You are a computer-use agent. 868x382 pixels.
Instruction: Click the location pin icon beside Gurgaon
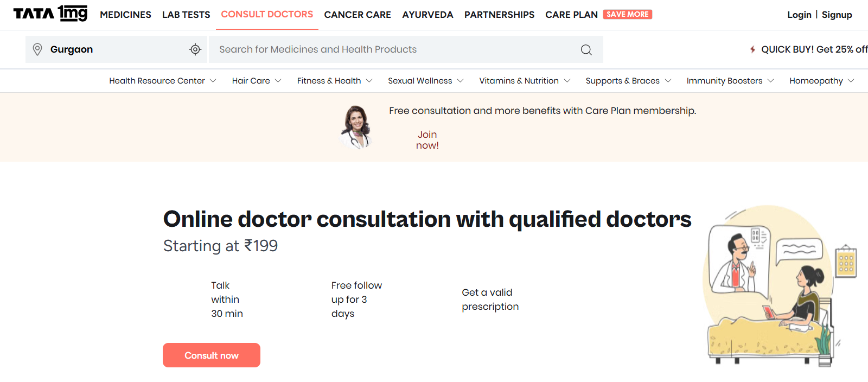(x=37, y=49)
